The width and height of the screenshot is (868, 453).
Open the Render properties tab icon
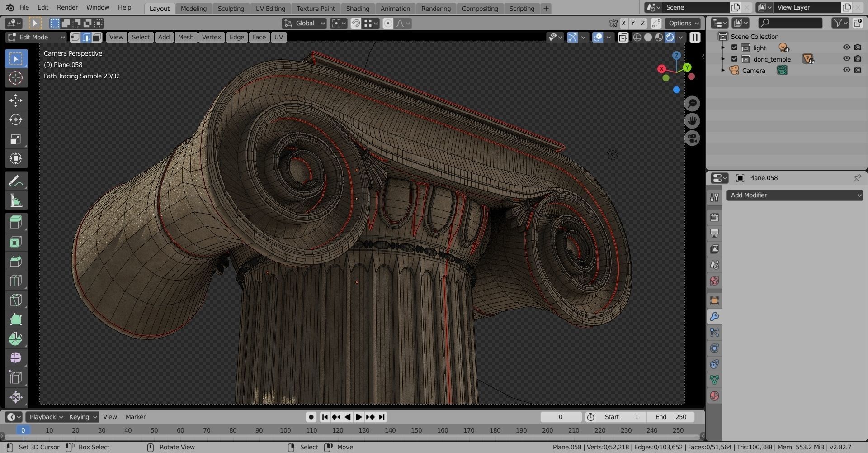coord(714,217)
